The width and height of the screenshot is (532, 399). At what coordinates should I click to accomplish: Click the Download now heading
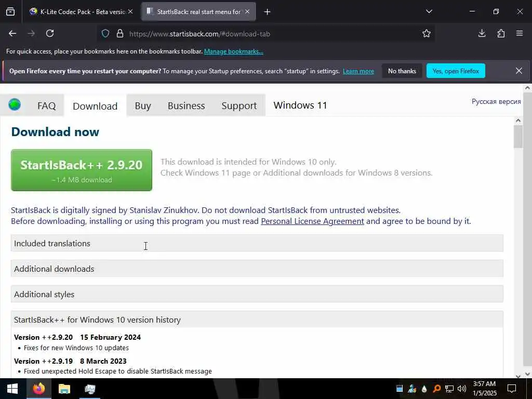pos(55,131)
